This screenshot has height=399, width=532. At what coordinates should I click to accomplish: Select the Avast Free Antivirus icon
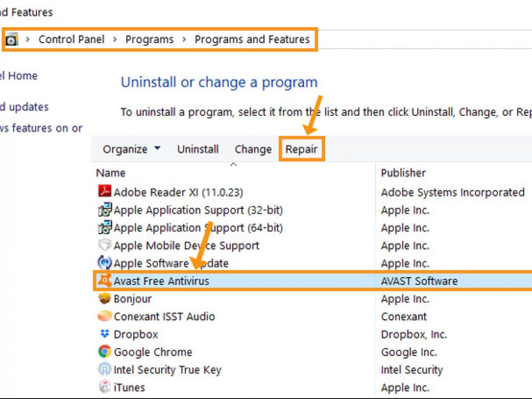(104, 281)
